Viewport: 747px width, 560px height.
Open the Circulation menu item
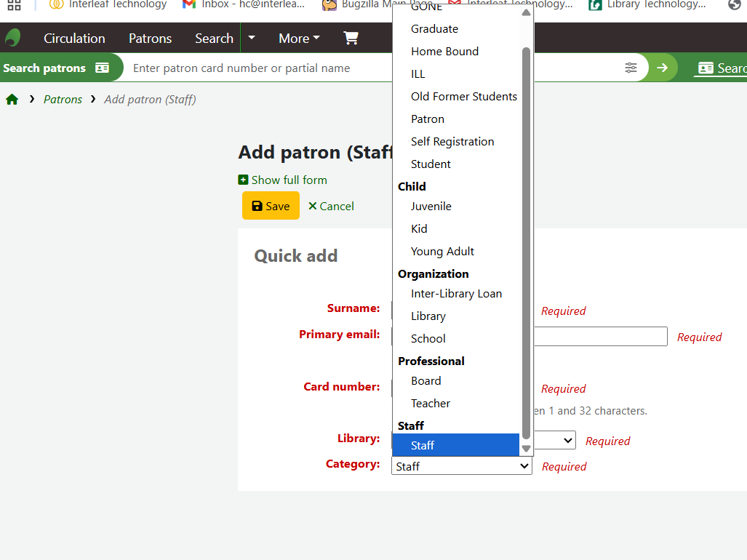[74, 38]
